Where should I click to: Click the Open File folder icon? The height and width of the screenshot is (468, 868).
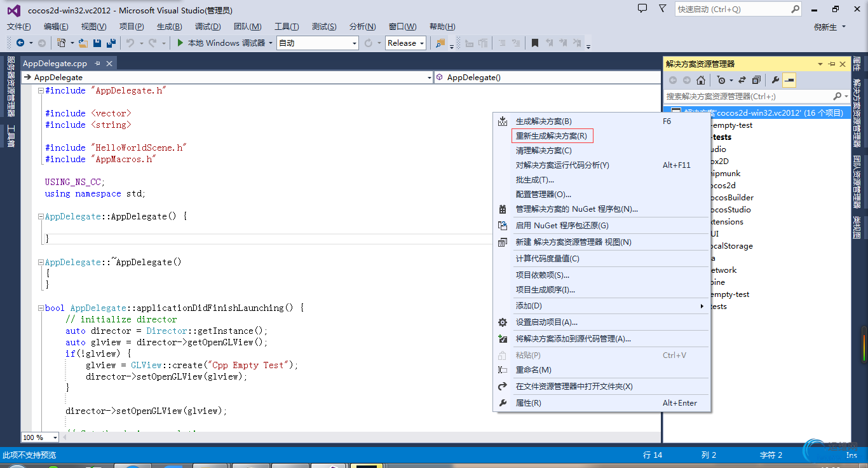coord(83,43)
